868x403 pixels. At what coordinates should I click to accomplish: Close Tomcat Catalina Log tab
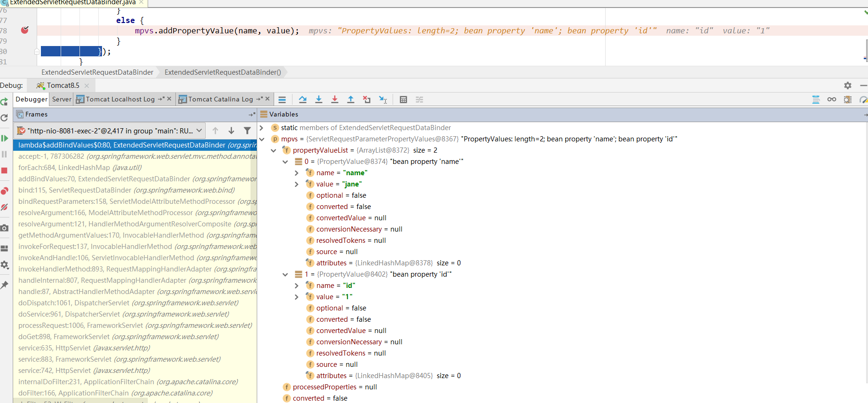(x=268, y=99)
